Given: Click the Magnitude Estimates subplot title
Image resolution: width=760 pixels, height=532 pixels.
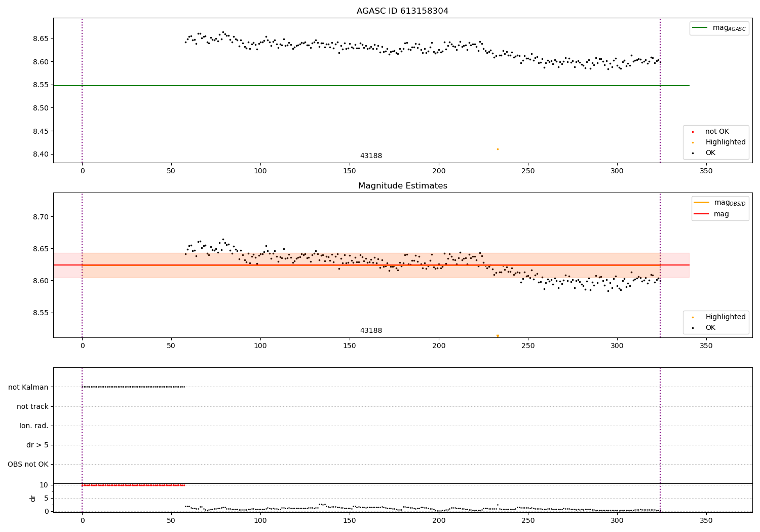Looking at the screenshot, I should 402,186.
